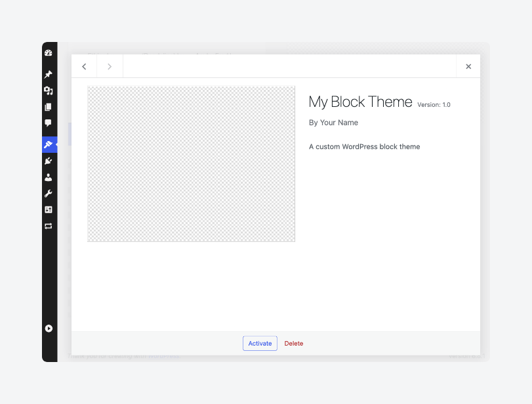Viewport: 532px width, 404px height.
Task: Activate My Block Theme
Action: tap(260, 343)
